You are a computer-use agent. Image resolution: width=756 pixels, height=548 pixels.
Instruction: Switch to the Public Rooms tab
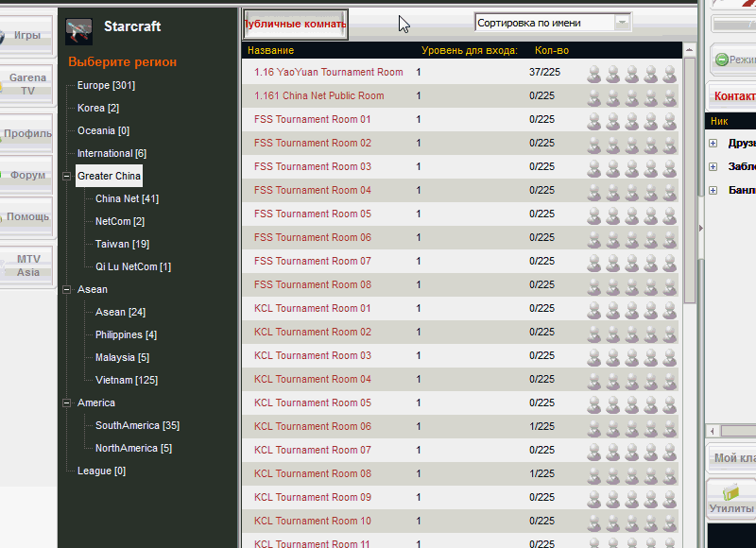point(296,23)
